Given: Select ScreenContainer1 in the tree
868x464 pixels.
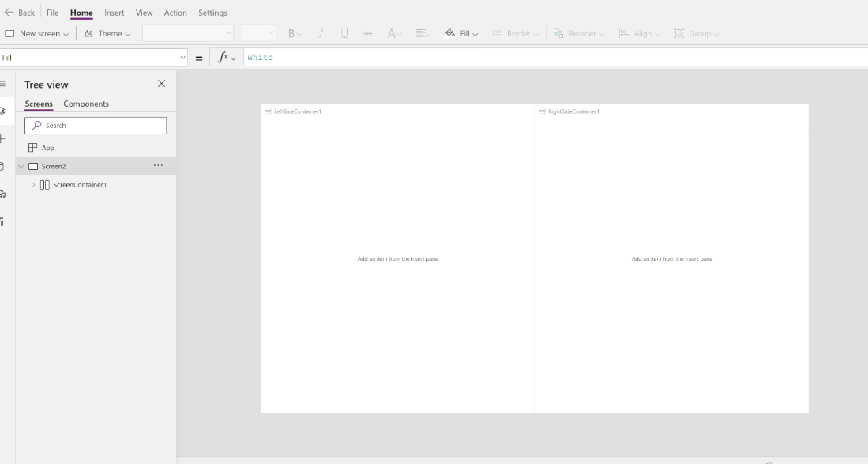Looking at the screenshot, I should pyautogui.click(x=80, y=185).
